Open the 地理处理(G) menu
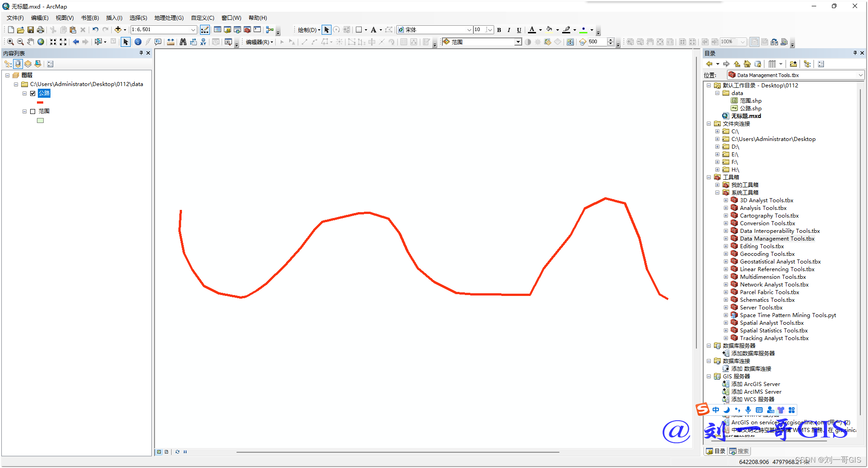 pyautogui.click(x=169, y=18)
